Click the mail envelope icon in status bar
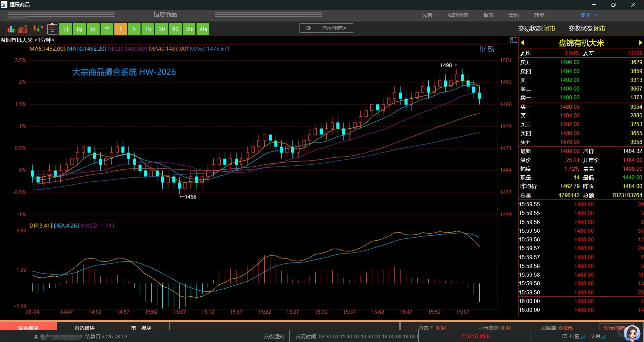 click(565, 336)
